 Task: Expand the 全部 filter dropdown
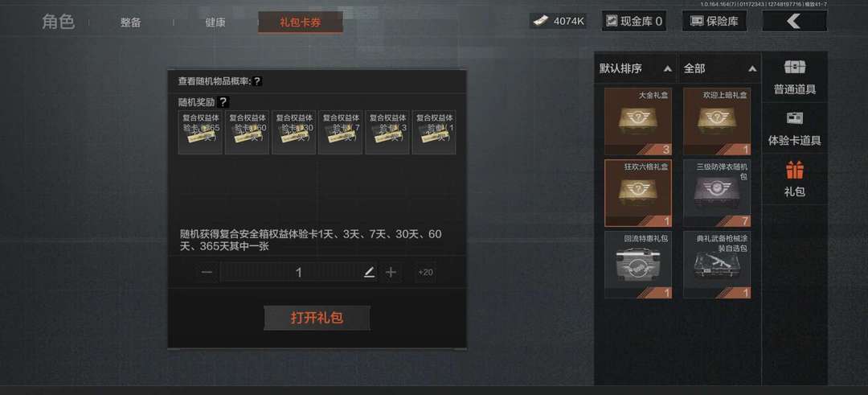719,68
